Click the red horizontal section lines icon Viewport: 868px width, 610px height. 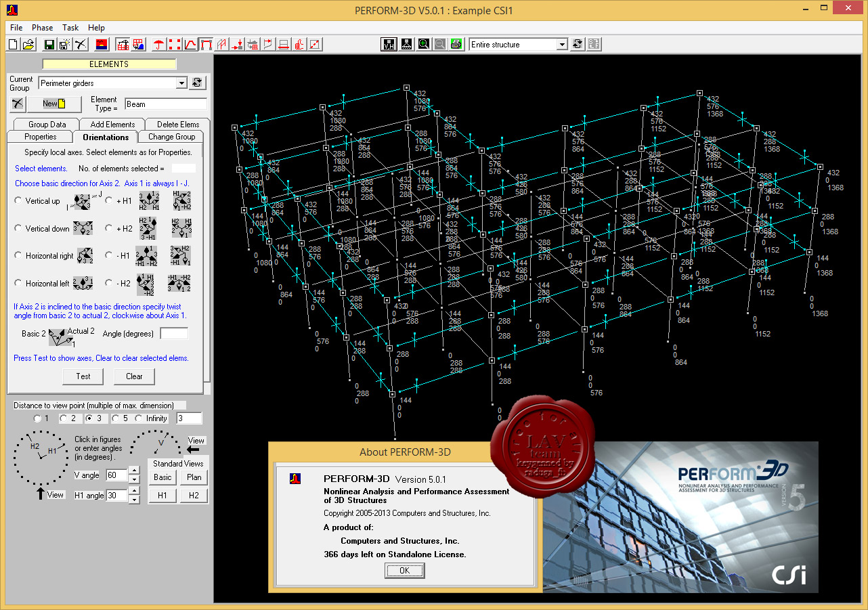[284, 45]
